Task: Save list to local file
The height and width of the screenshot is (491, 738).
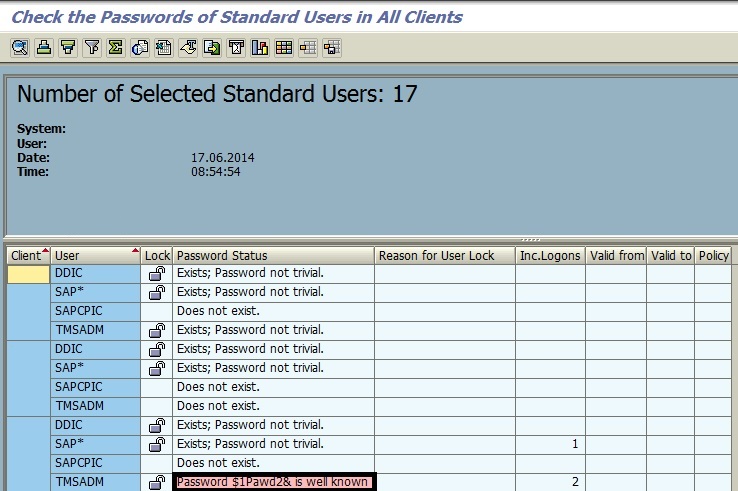Action: (212, 48)
